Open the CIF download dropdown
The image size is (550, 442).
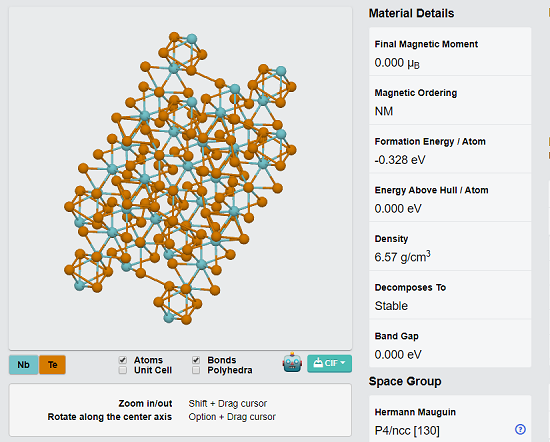[329, 363]
